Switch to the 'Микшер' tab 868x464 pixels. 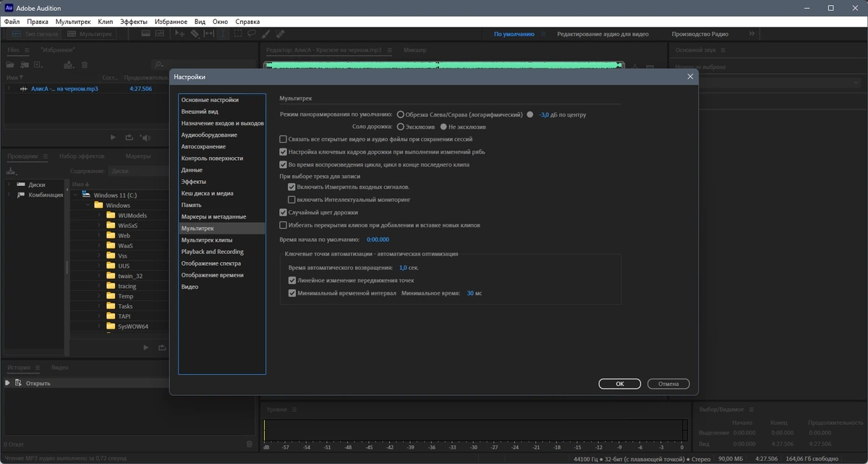[414, 50]
